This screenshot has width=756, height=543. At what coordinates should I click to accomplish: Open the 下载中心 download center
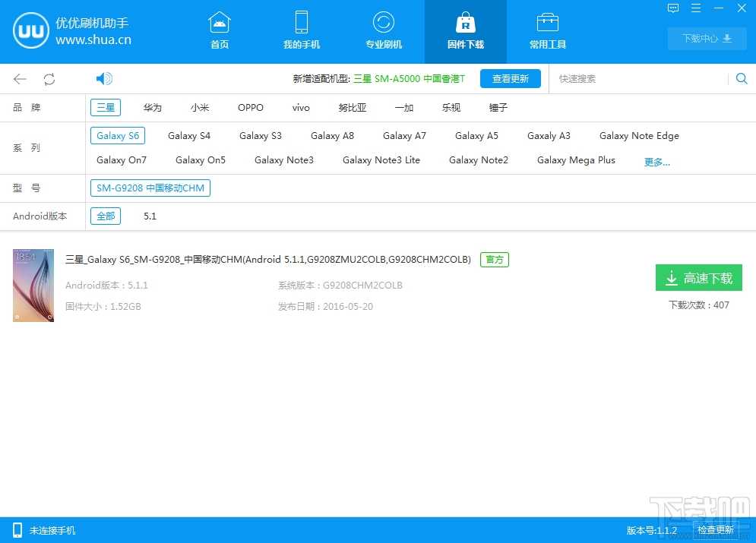pos(707,39)
